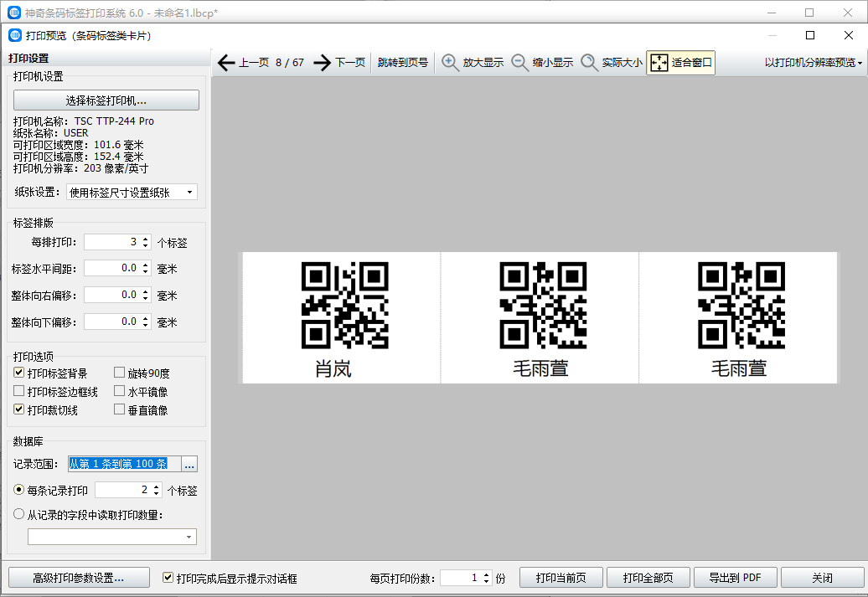Click the 关闭 button

click(823, 578)
